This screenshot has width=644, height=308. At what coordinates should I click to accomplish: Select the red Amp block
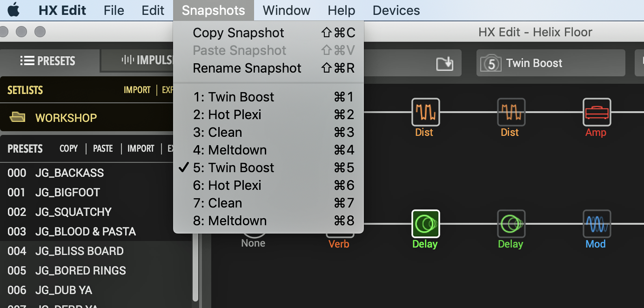click(x=597, y=112)
